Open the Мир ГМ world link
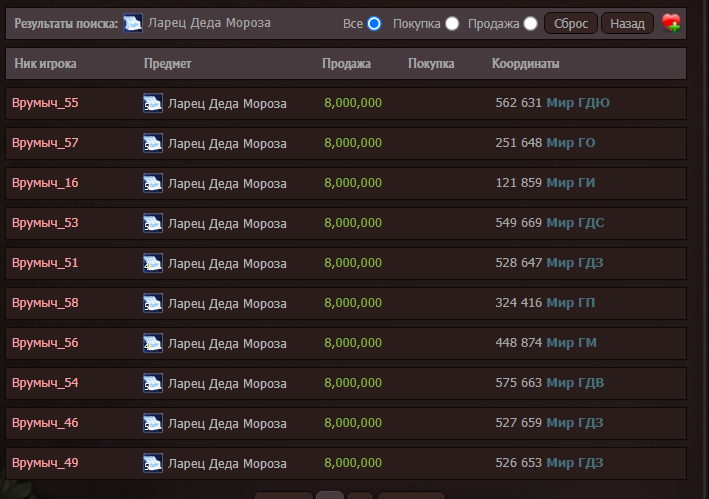Screen dimensions: 709x499 click(572, 343)
